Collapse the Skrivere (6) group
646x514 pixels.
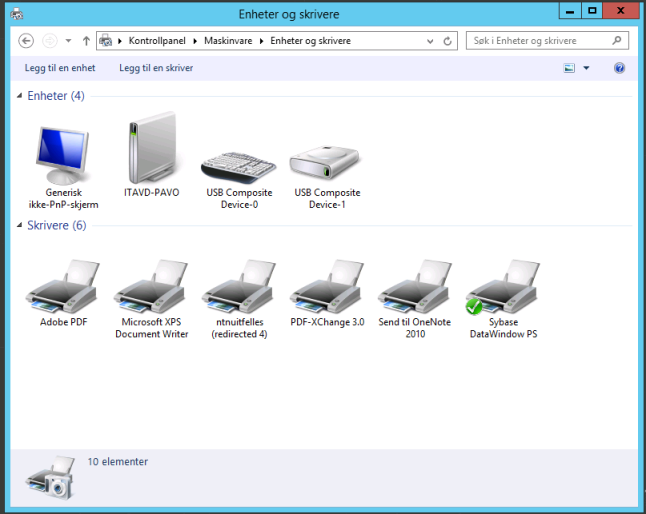point(19,225)
